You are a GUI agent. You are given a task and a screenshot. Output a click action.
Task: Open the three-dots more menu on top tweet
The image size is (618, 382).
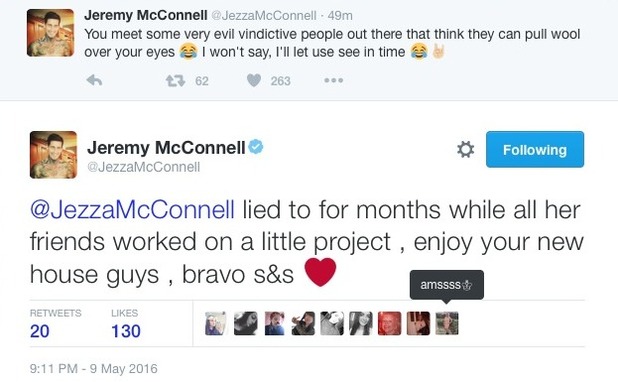point(333,80)
